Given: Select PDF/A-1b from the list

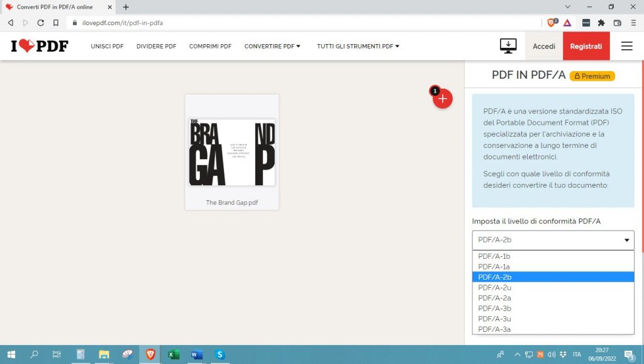Looking at the screenshot, I should pyautogui.click(x=494, y=256).
